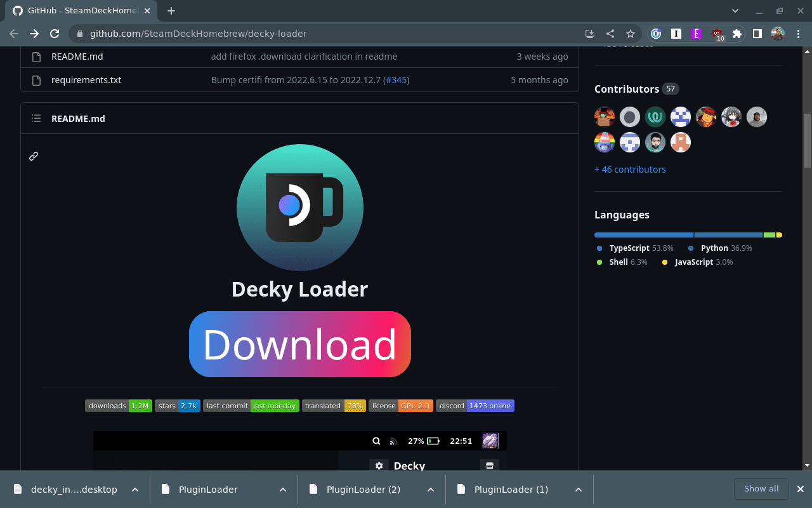Click the license GPL-2.0 badge
This screenshot has width=812, height=508.
[401, 406]
